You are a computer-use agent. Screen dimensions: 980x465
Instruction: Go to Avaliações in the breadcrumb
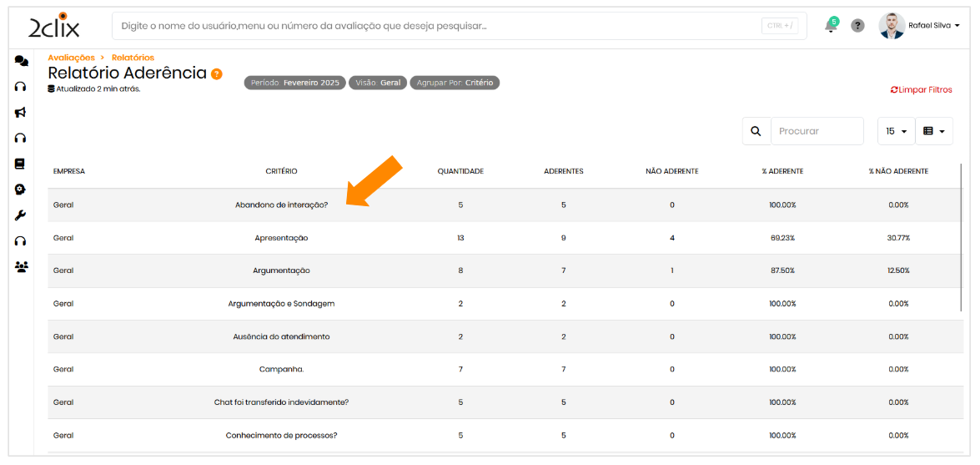click(71, 58)
